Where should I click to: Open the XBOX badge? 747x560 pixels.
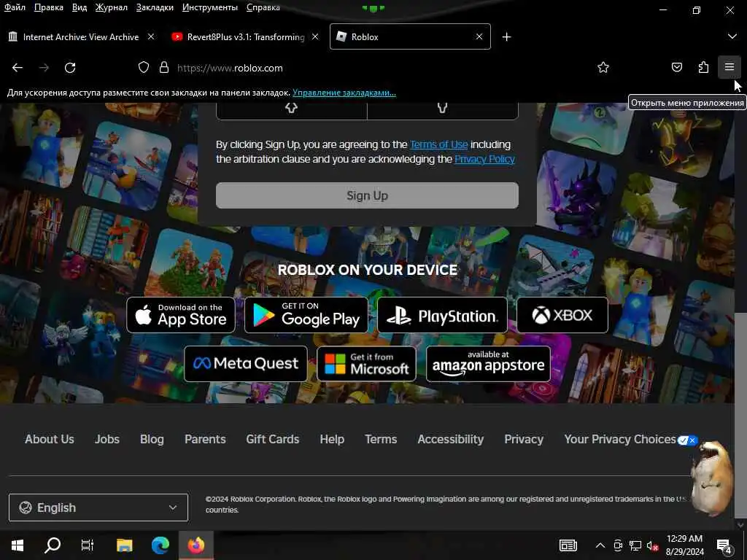562,315
